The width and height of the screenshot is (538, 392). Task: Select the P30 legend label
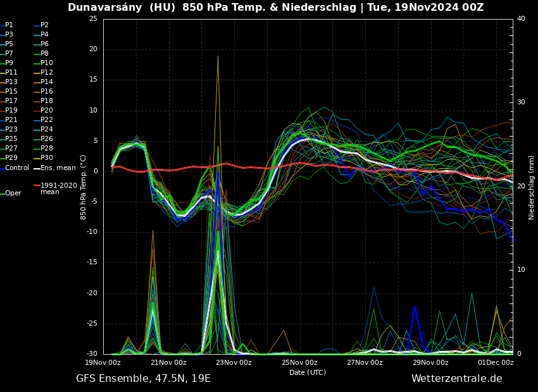[47, 158]
